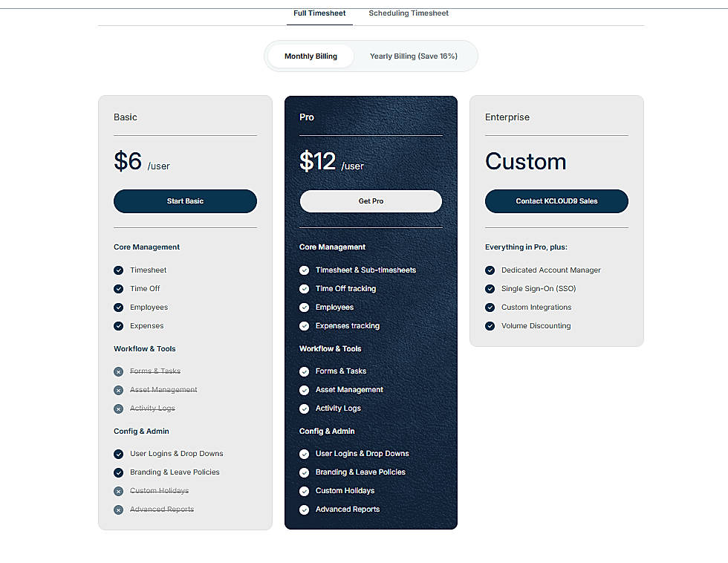Click the Custom price heading
The height and width of the screenshot is (563, 728).
526,161
